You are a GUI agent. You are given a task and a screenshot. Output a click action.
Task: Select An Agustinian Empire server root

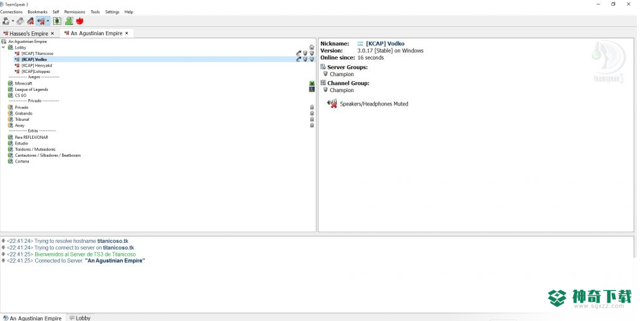point(27,42)
